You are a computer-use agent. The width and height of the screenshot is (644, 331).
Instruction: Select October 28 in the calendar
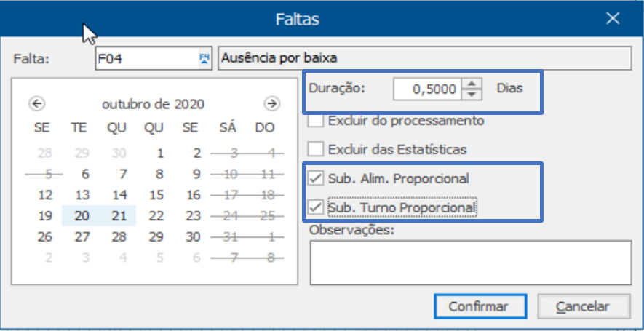pyautogui.click(x=119, y=237)
